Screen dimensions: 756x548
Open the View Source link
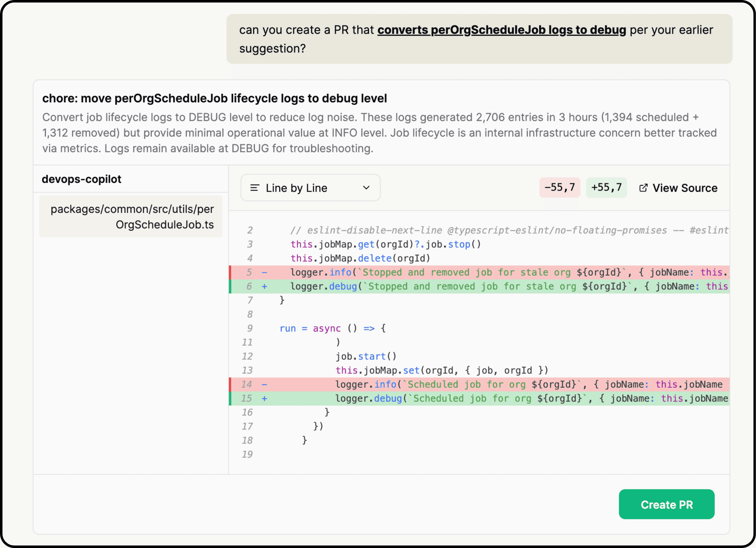tap(685, 188)
